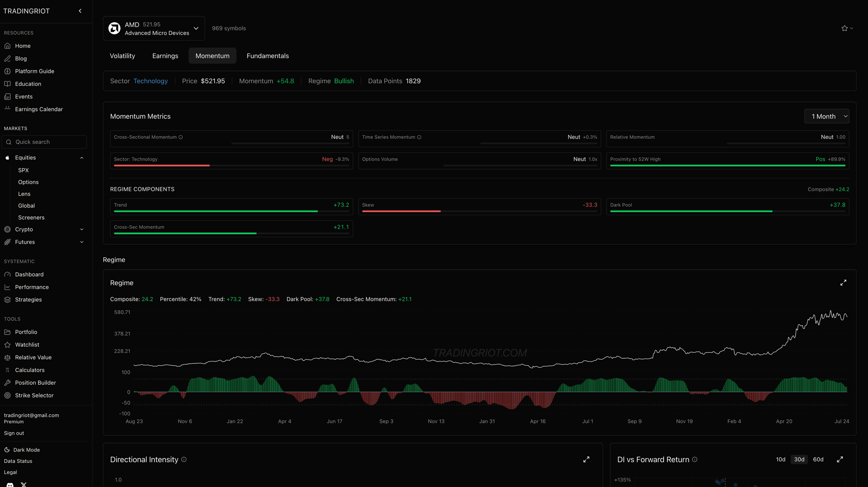Click the Dashboard gauge icon
868x487 pixels.
pos(7,274)
